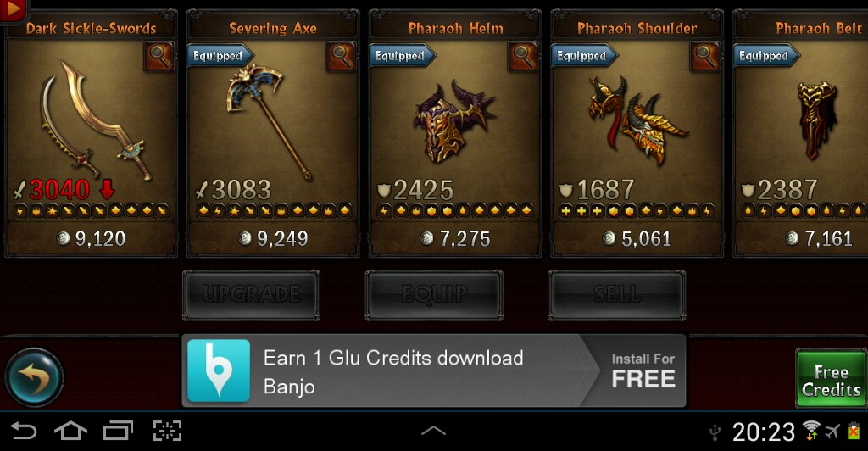The height and width of the screenshot is (451, 868).
Task: Inspect Severing Axe with magnifier icon
Action: (x=341, y=57)
